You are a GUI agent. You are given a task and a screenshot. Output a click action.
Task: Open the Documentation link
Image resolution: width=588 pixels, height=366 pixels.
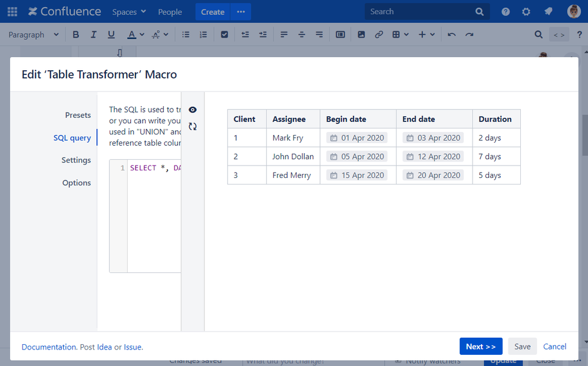click(x=49, y=347)
